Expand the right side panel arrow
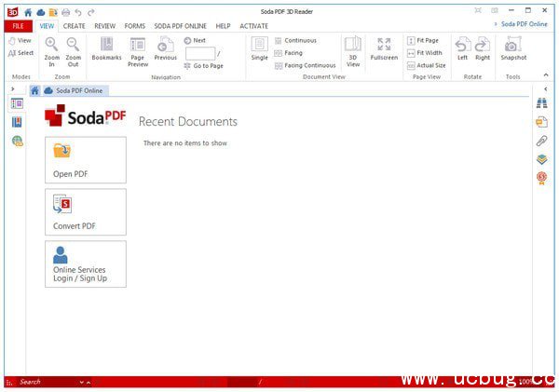This screenshot has width=559, height=392. 545,88
